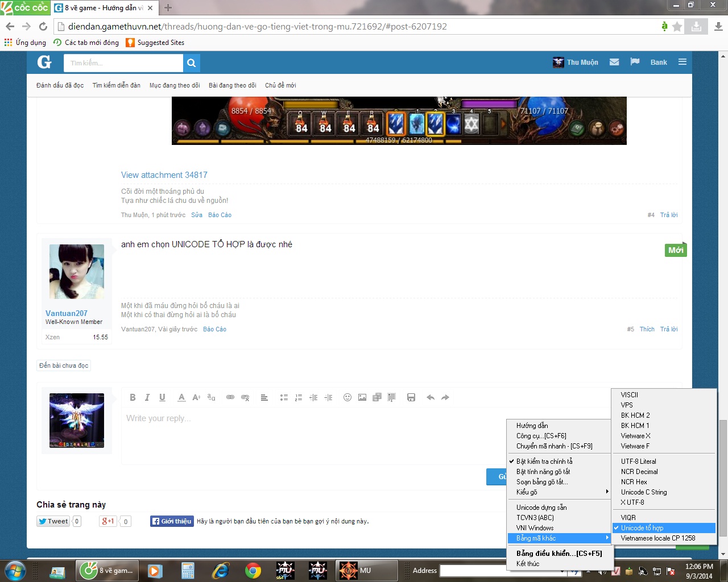Select "Vietnamese locale CP 1258" encoding
Screen dimensions: 728x582
tap(657, 538)
